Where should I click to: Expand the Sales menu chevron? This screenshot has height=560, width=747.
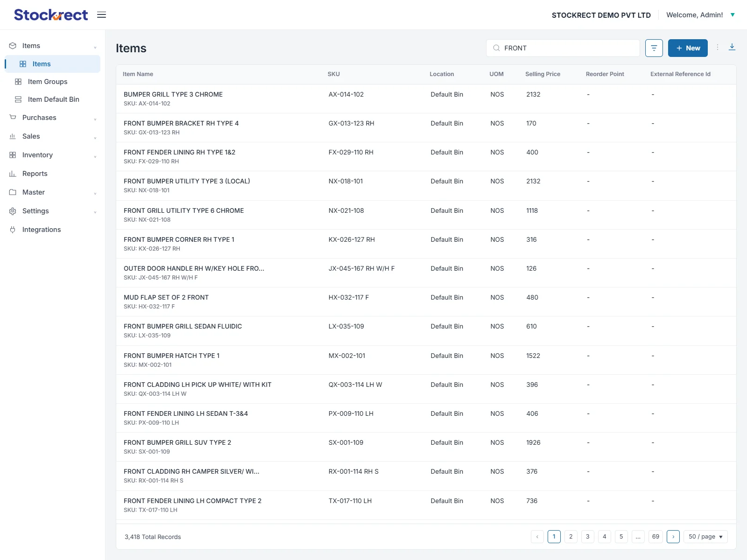[95, 137]
